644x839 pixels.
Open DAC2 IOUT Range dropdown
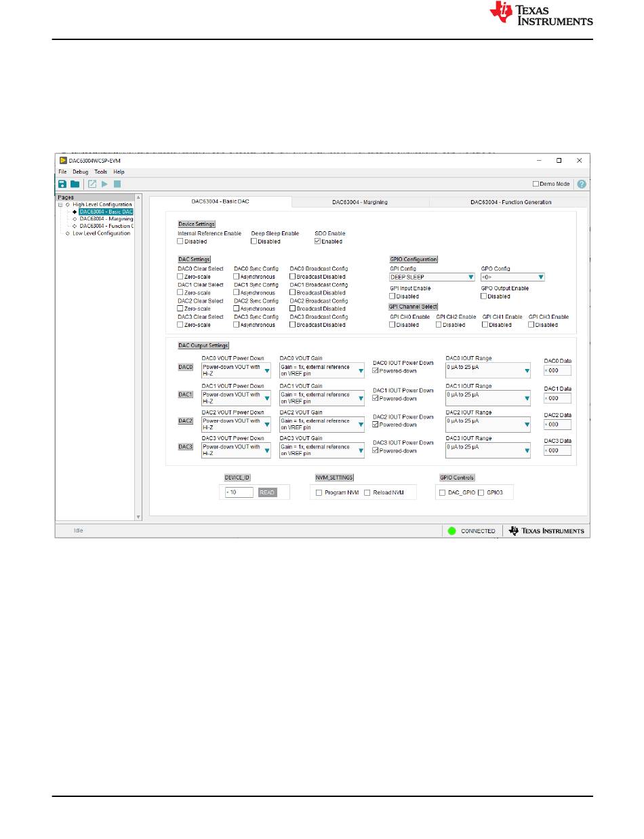click(x=487, y=424)
